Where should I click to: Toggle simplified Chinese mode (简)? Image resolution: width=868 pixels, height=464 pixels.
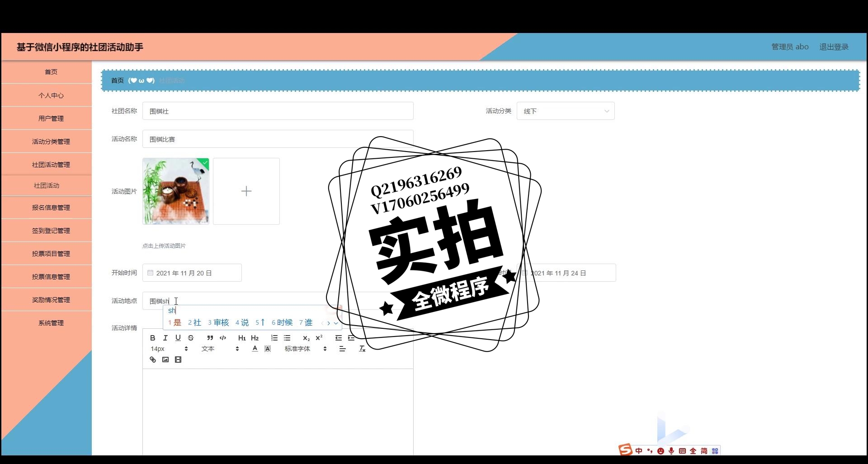point(704,451)
